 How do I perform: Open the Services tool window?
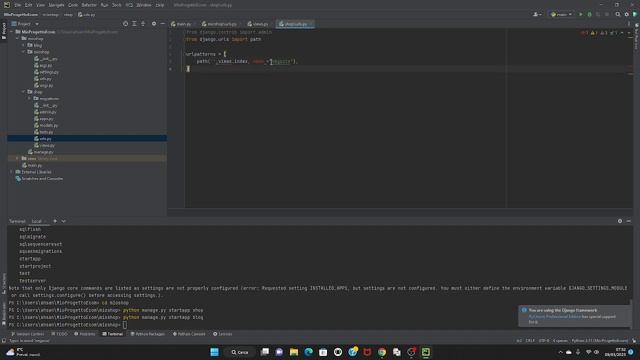point(222,334)
